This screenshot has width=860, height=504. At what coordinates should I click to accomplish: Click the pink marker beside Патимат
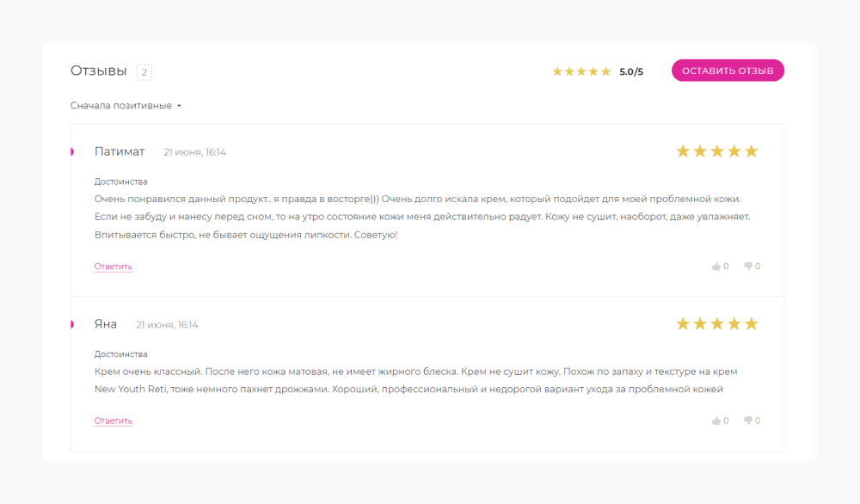pyautogui.click(x=72, y=152)
